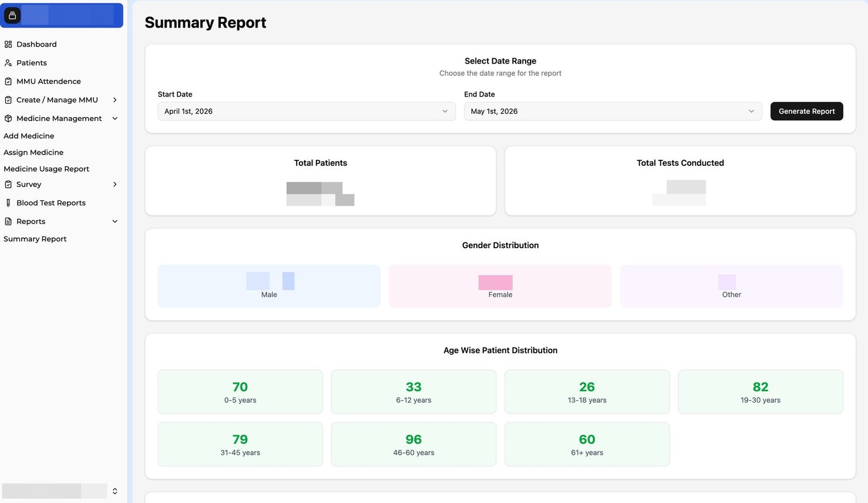Open Summary Report in sidebar

[x=35, y=239]
